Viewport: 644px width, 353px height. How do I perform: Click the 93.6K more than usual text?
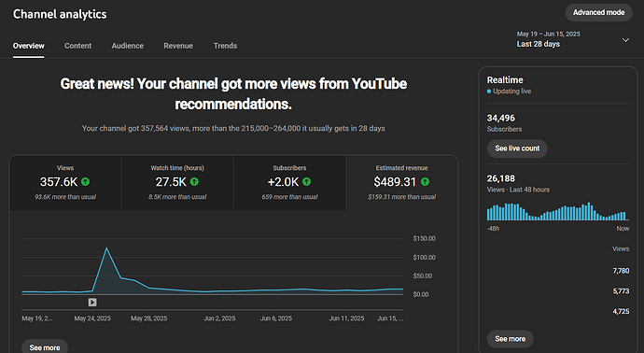65,197
